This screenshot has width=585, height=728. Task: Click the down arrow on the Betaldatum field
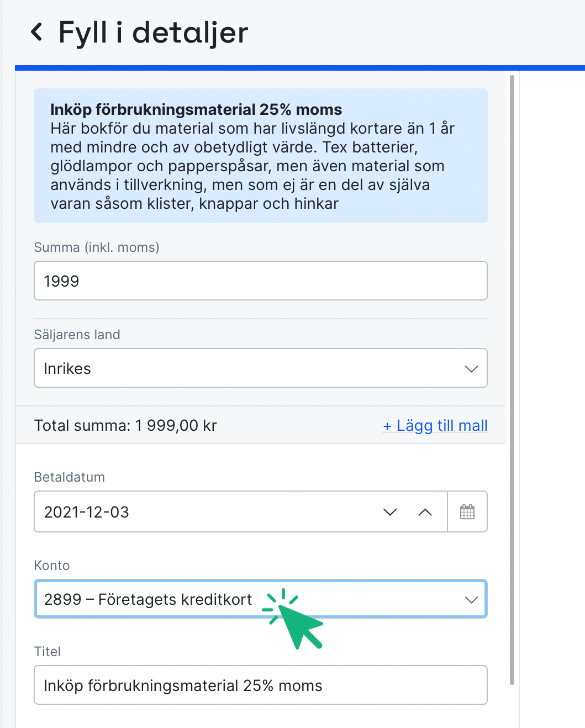click(390, 512)
